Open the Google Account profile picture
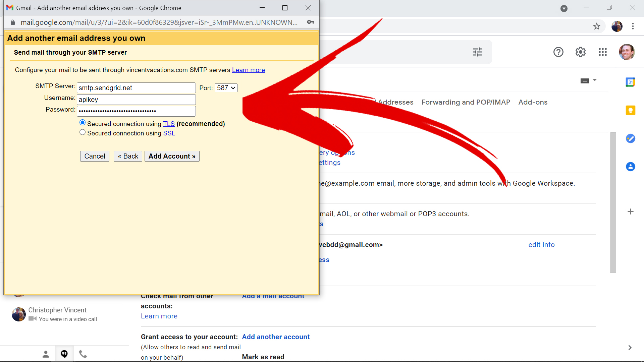Viewport: 644px width, 362px height. (627, 52)
